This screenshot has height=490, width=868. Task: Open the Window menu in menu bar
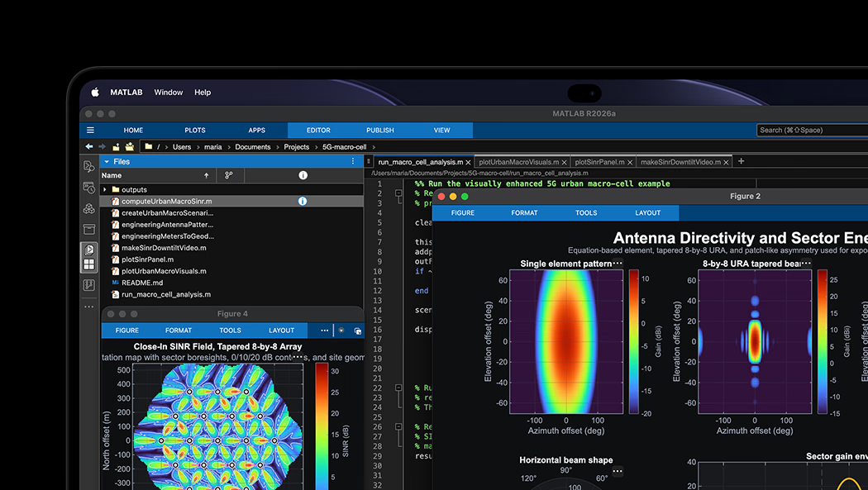pos(169,93)
